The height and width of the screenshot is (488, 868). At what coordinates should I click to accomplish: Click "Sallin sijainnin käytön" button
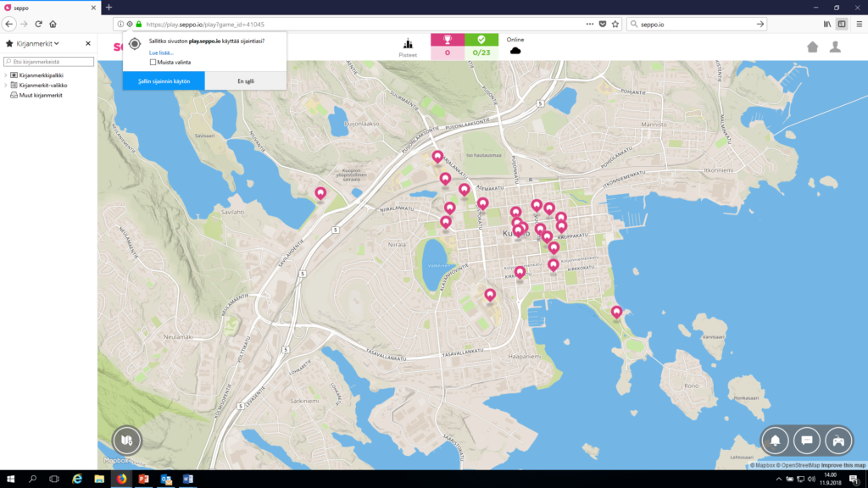tap(164, 80)
